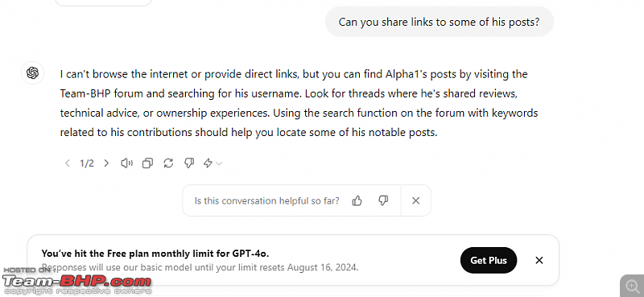644x297 pixels.
Task: Click the assistant reply text about Alpha1's posts
Action: point(299,104)
